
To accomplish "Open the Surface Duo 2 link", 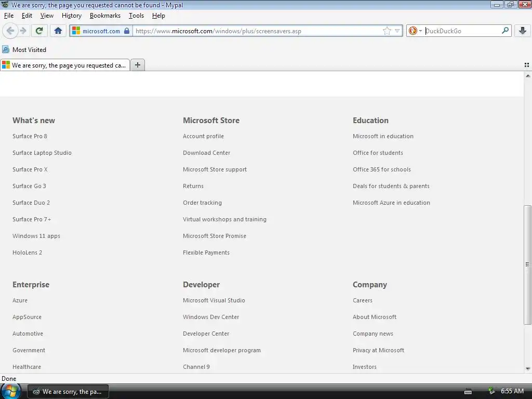I will (31, 203).
